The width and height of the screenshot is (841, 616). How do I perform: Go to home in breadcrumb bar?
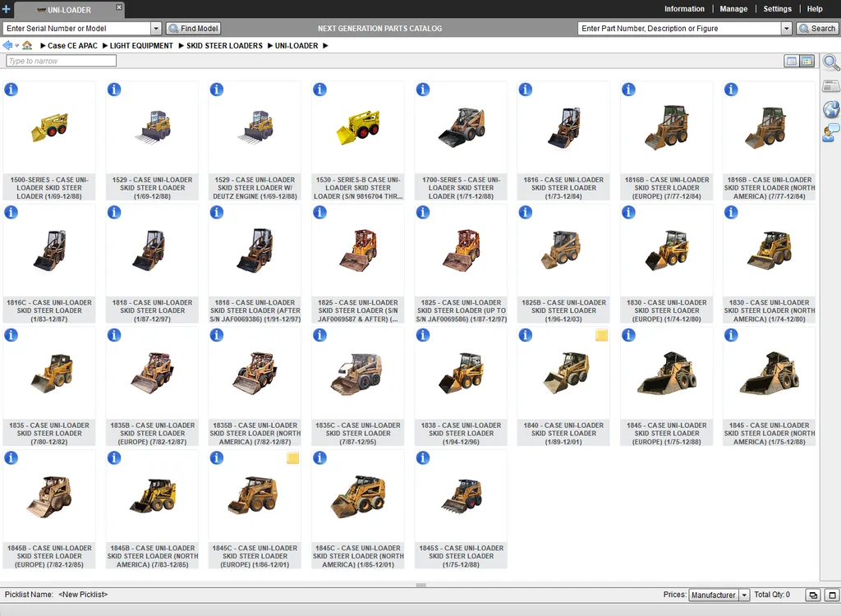click(x=27, y=46)
